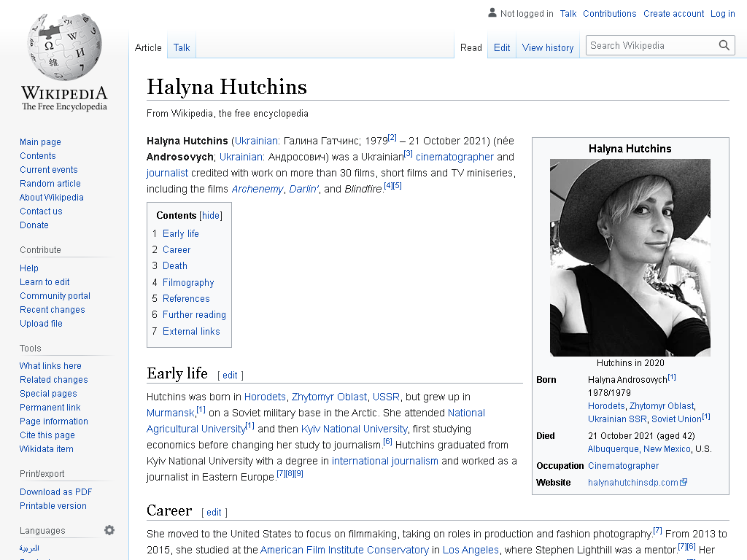Viewport: 747px width, 560px height.
Task: Select the Edit tab
Action: tap(502, 47)
